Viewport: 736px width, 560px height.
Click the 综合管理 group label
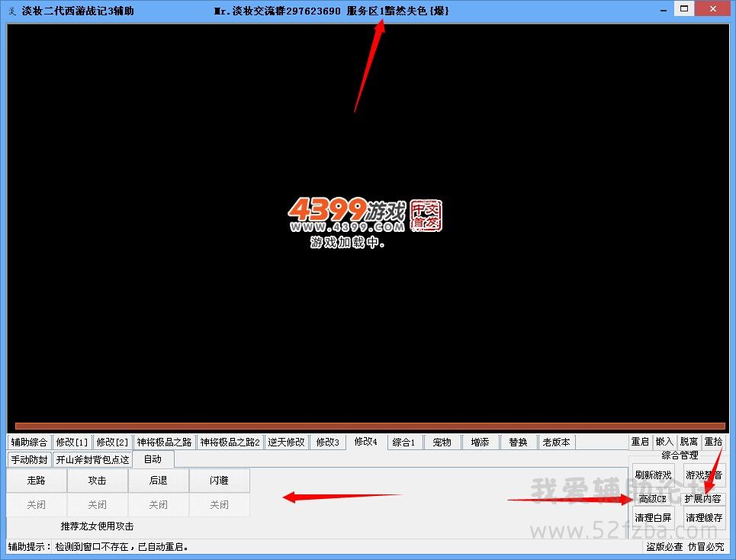pyautogui.click(x=680, y=455)
